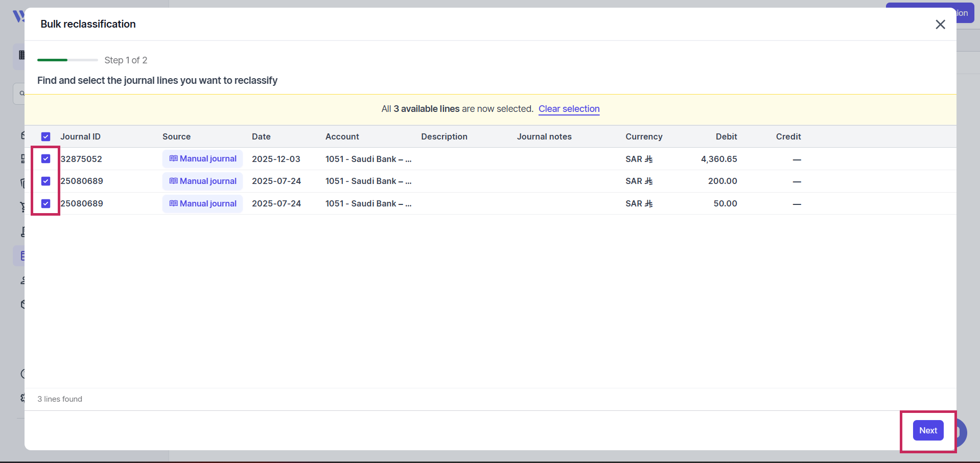Click journal ID 25080689 in the 200.00 row
The width and height of the screenshot is (980, 463).
[x=82, y=181]
